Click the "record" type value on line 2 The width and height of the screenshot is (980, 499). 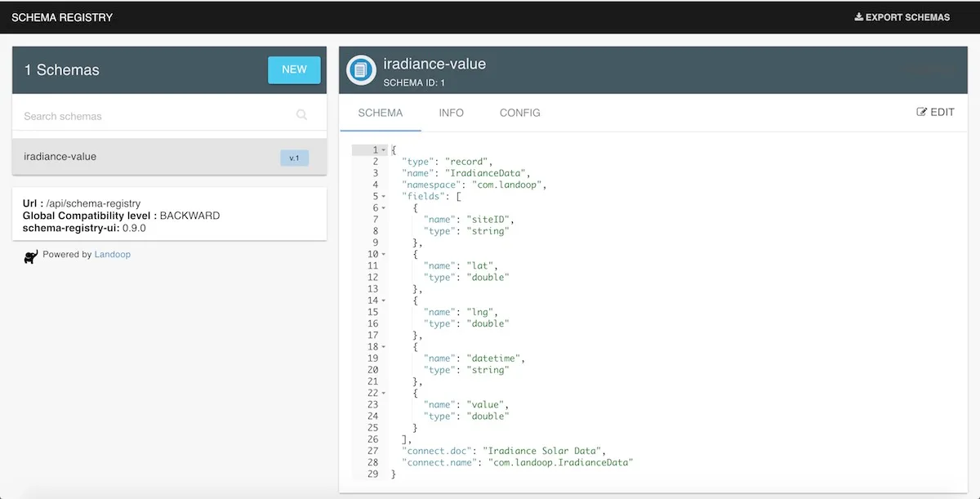pos(465,162)
